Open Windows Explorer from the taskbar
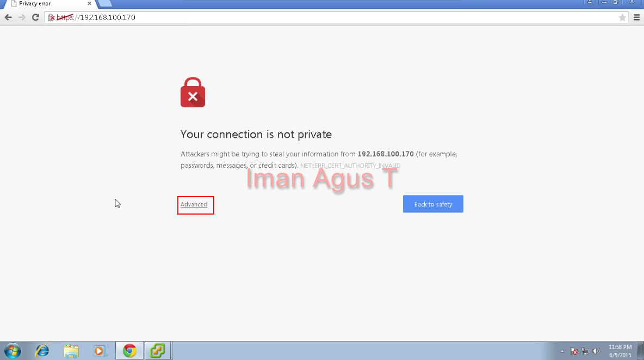This screenshot has height=360, width=644. (x=71, y=351)
